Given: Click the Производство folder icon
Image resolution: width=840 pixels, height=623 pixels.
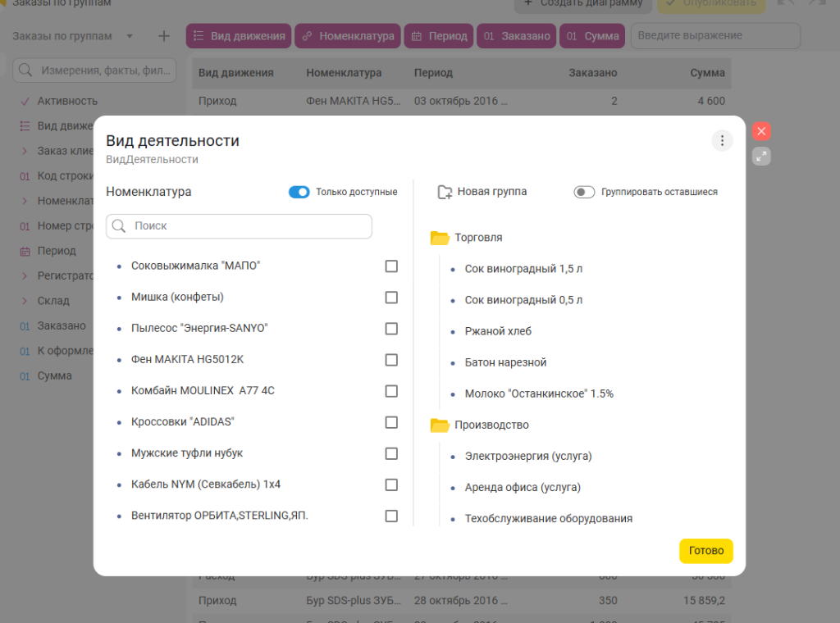Looking at the screenshot, I should 440,425.
